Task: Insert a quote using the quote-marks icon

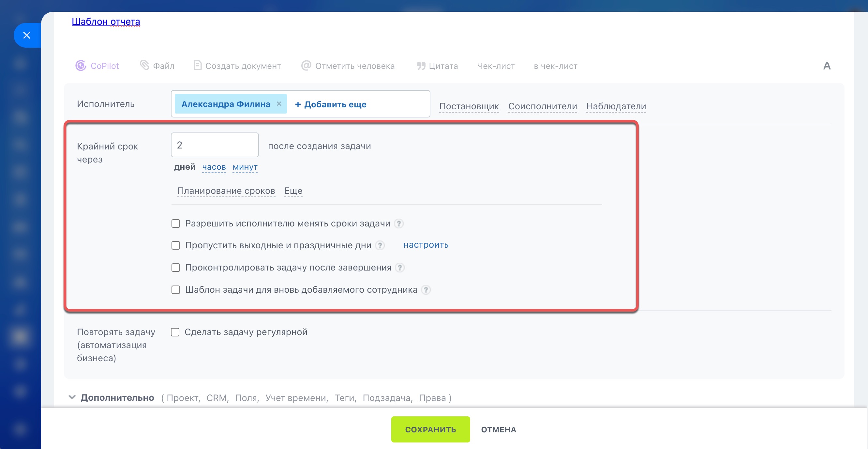Action: coord(421,66)
